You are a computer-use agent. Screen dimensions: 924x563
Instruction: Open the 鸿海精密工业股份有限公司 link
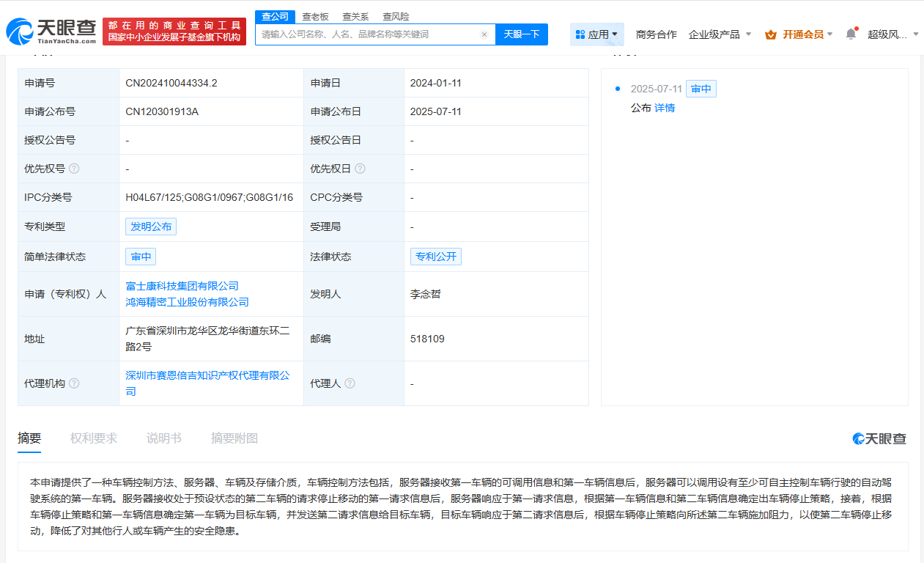187,302
